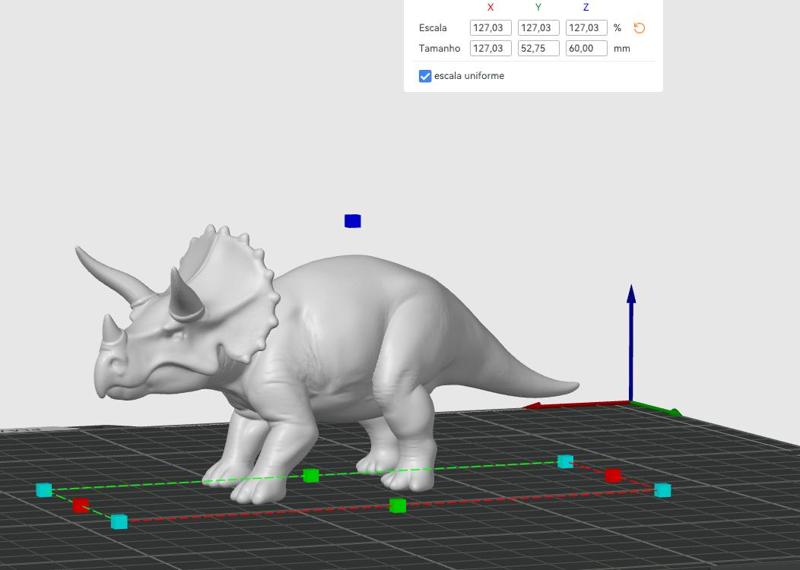Click the blue Z column header

point(586,8)
